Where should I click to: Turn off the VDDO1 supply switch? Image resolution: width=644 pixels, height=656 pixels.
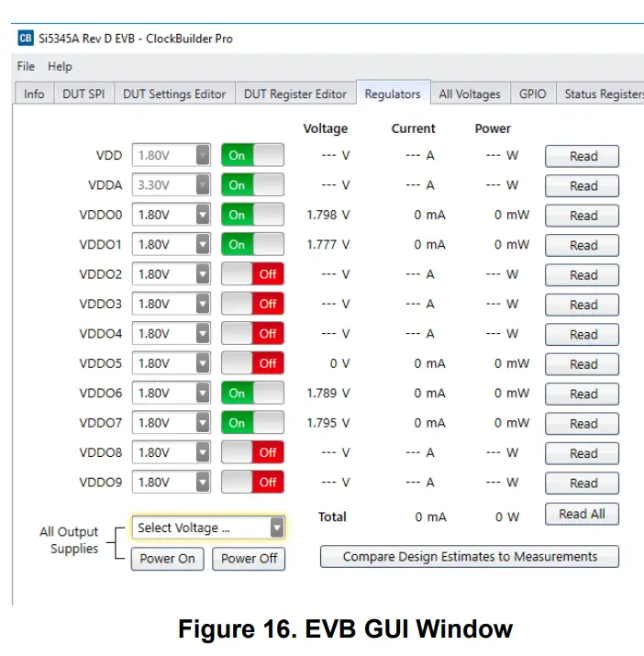[x=252, y=244]
